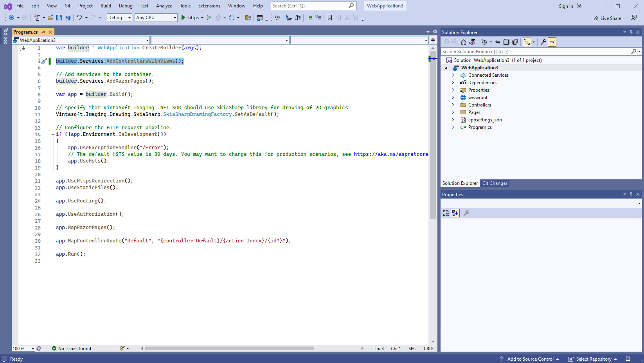This screenshot has height=363, width=644.
Task: Open Properties wrench in Solution Explorer toolbar
Action: (x=543, y=42)
